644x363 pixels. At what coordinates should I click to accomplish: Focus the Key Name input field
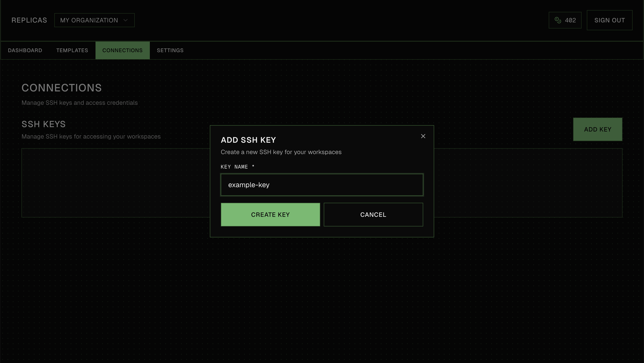322,185
